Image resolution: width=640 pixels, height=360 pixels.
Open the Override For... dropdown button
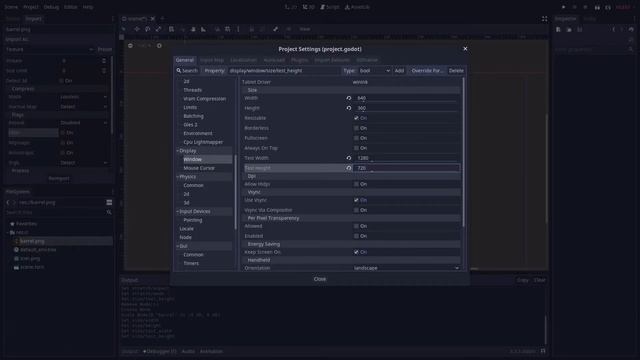click(427, 71)
